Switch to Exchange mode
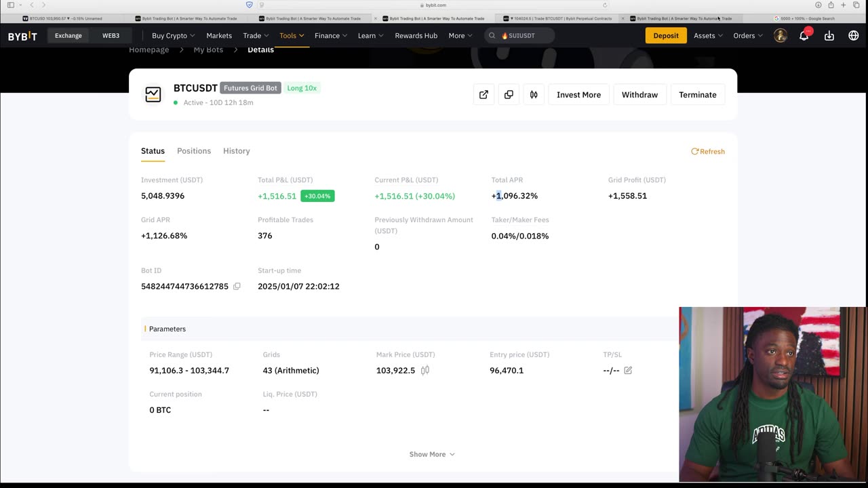The image size is (868, 488). 68,35
